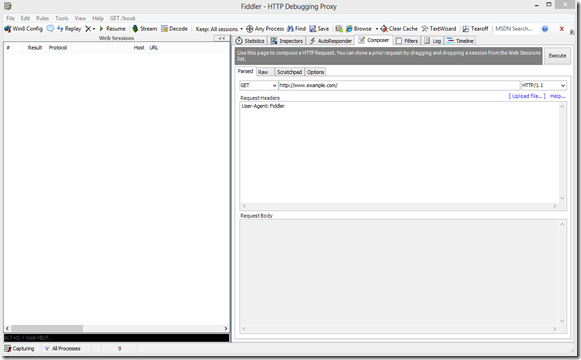This screenshot has height=360, width=581.
Task: Open the Keep: All sessions dropdown
Action: pos(219,29)
